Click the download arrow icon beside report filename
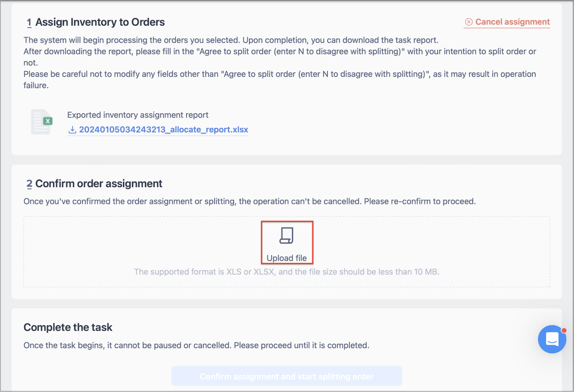This screenshot has width=574, height=392. coord(72,129)
